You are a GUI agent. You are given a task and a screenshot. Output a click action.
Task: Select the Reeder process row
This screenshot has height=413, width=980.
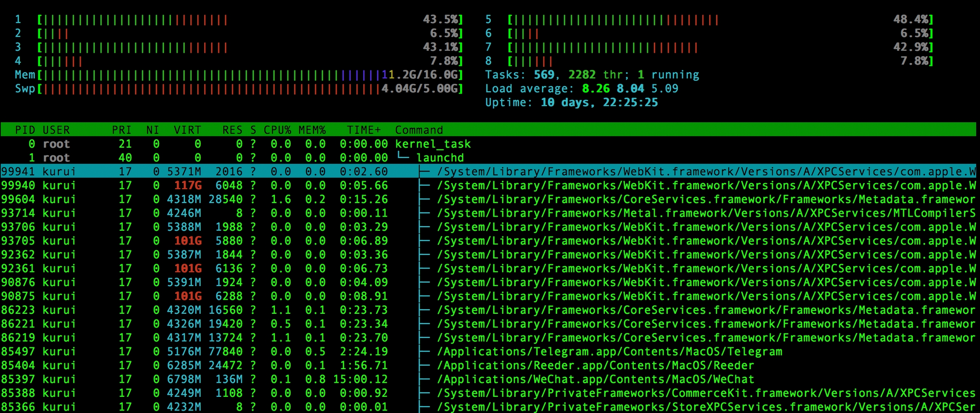pos(595,365)
